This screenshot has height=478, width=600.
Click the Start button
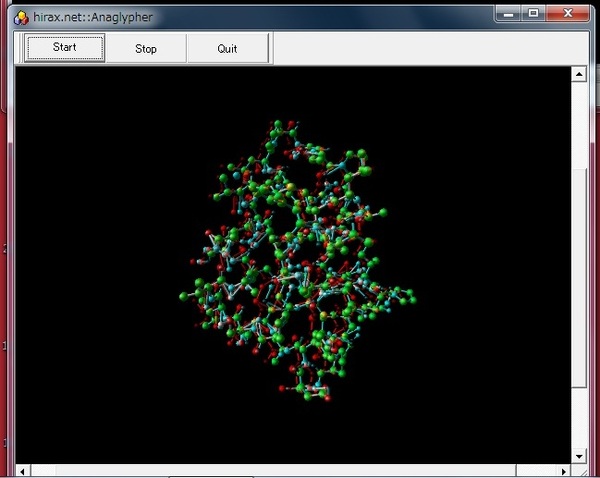[x=64, y=48]
